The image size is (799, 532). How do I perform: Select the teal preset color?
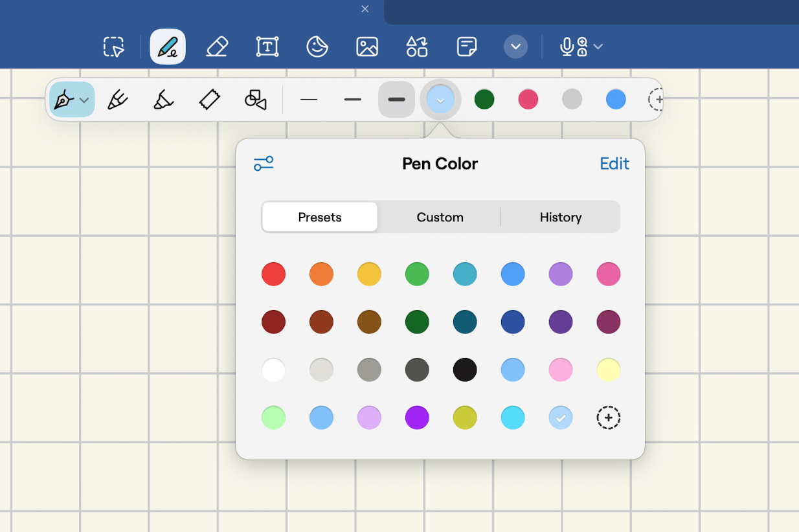click(x=465, y=274)
